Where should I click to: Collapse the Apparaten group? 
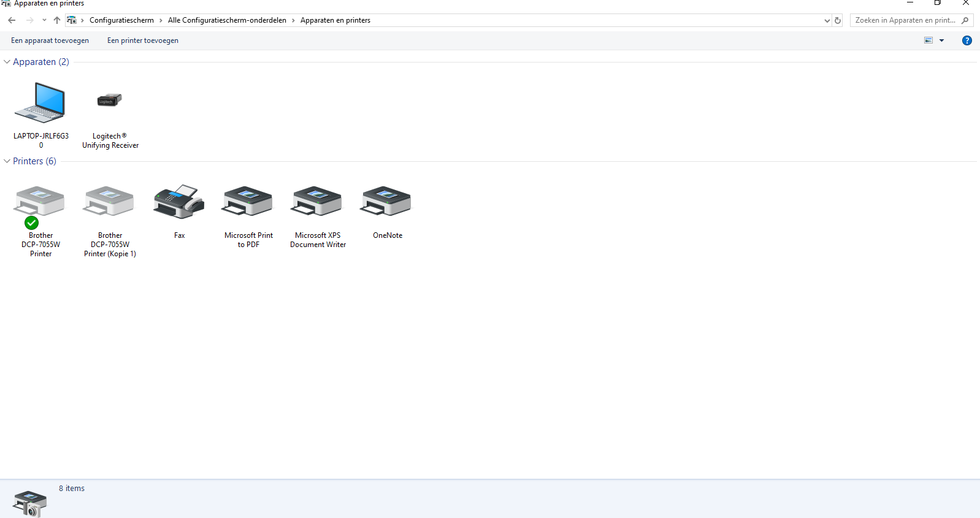(x=7, y=62)
